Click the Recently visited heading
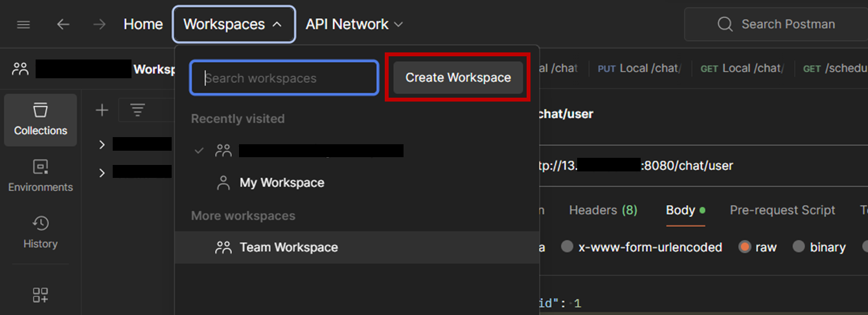 (x=238, y=119)
